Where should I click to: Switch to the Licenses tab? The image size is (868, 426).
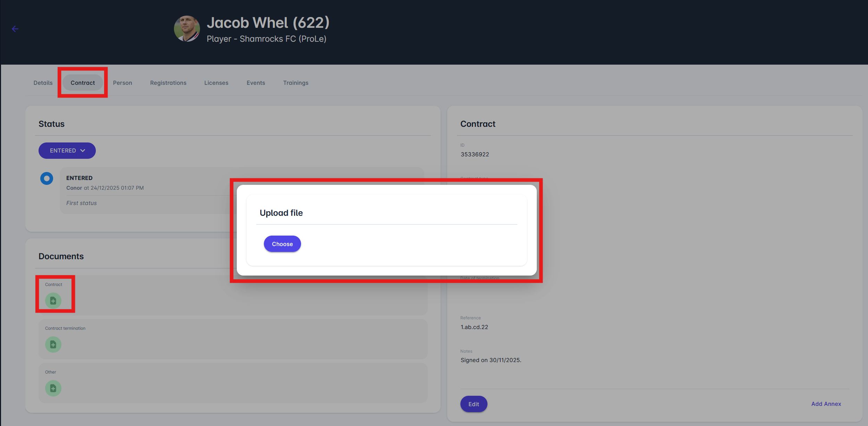pos(216,83)
